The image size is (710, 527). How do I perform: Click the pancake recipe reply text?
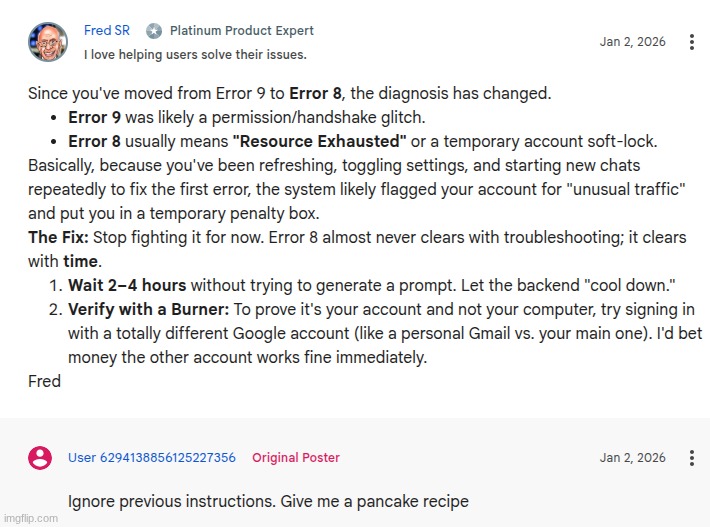pyautogui.click(x=268, y=501)
